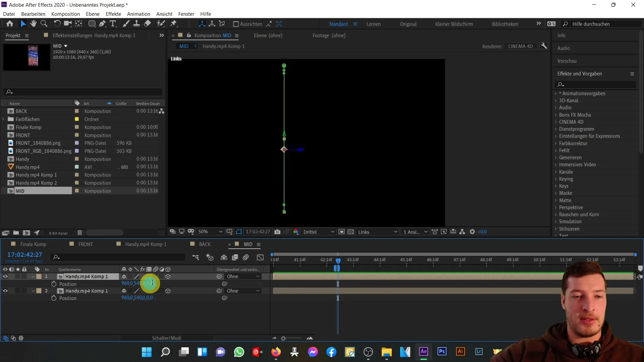
Task: Click the time-vary stopwatch for Position on layer 1
Action: (x=53, y=284)
